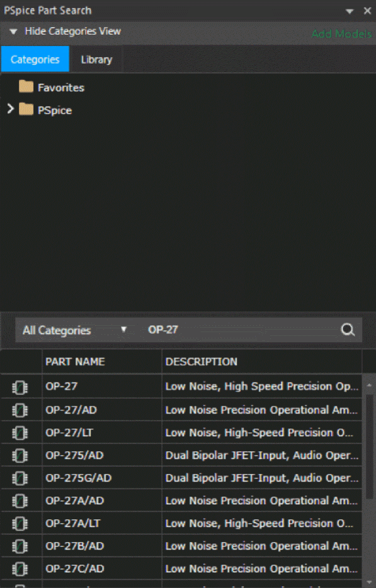
Task: Select the PSpice folder icon
Action: tap(26, 110)
